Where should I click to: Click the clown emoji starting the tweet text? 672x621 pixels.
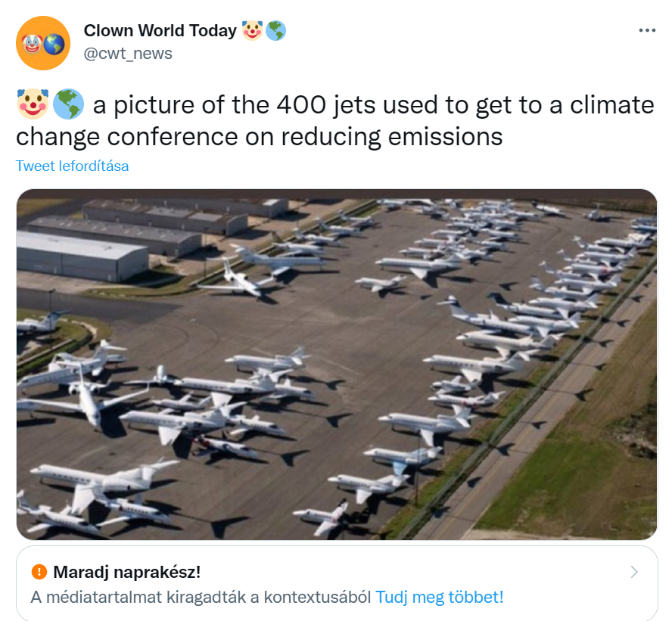tap(33, 104)
